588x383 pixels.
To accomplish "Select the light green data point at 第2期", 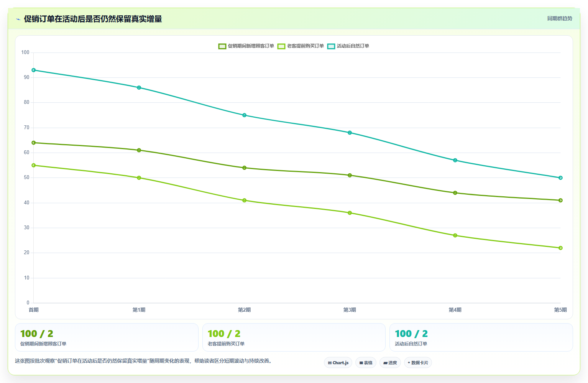I will click(245, 201).
